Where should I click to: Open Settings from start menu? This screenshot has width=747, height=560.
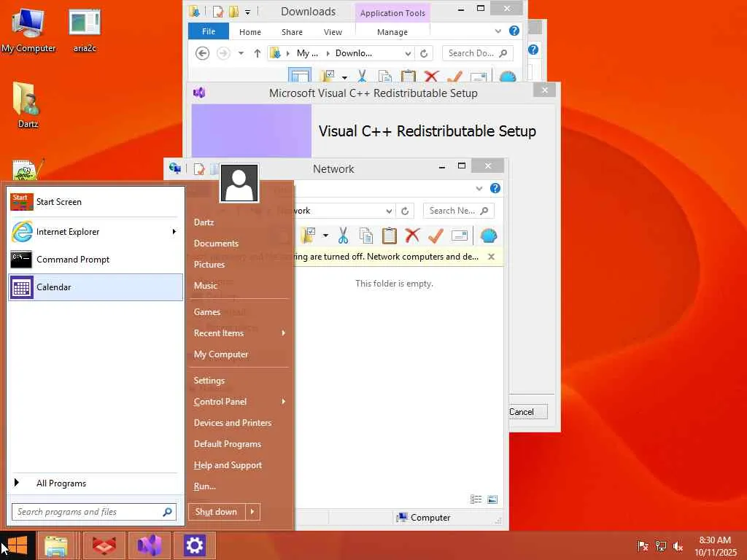tap(209, 381)
